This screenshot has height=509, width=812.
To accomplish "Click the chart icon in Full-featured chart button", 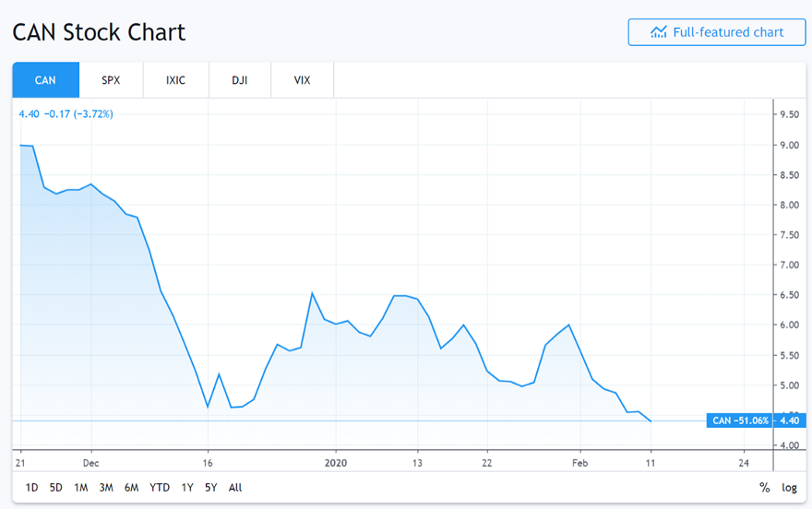I will (x=658, y=32).
